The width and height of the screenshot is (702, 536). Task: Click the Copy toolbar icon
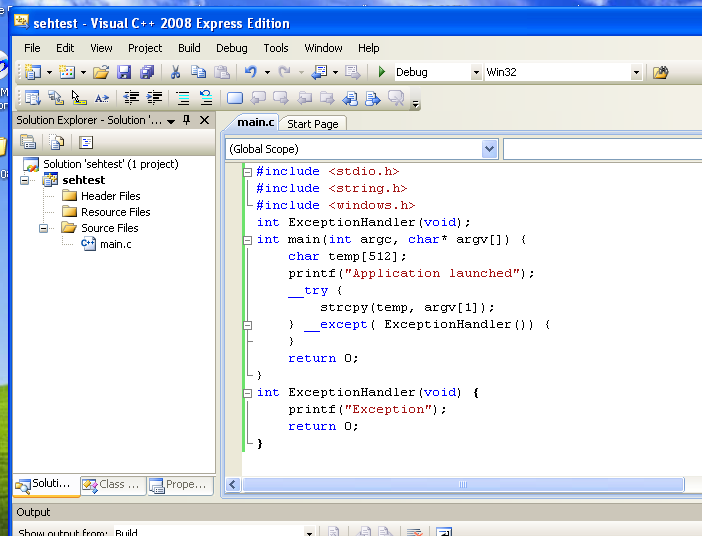[198, 72]
